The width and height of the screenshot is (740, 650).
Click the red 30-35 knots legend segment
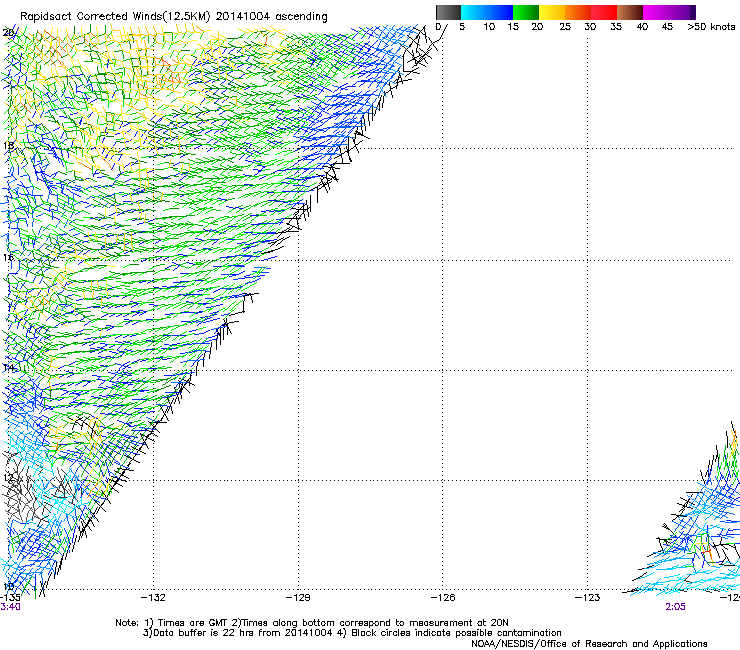click(604, 12)
